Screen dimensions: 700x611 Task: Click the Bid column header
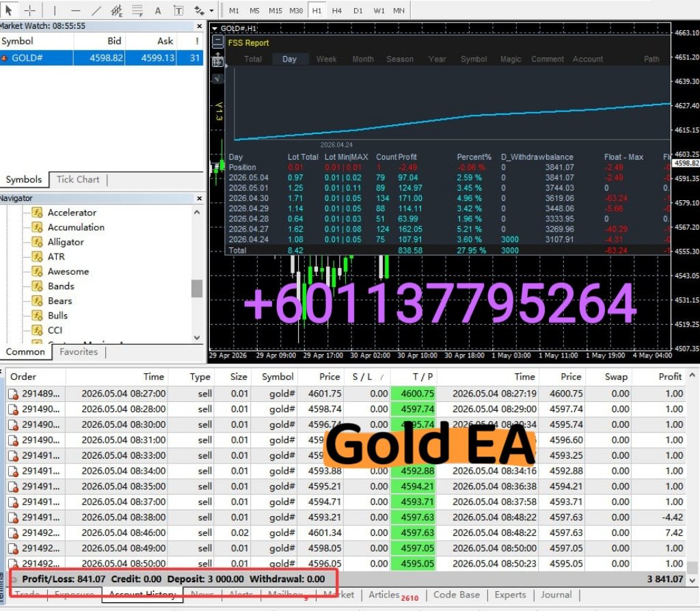[x=100, y=41]
